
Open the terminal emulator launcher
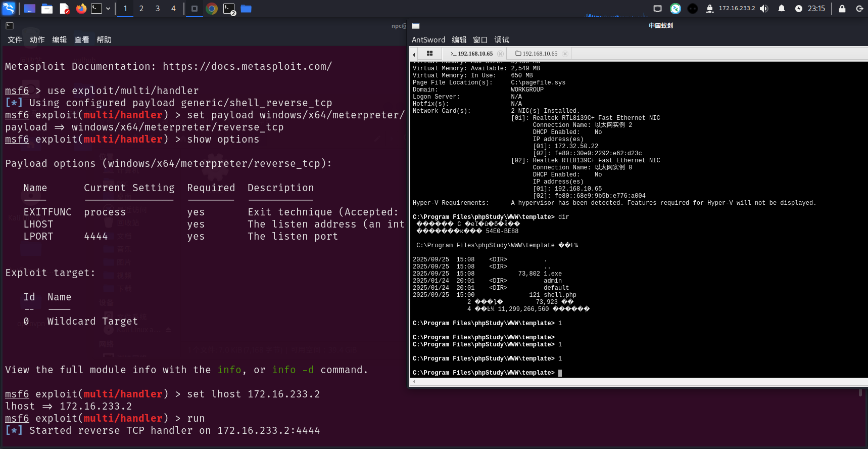pyautogui.click(x=97, y=9)
